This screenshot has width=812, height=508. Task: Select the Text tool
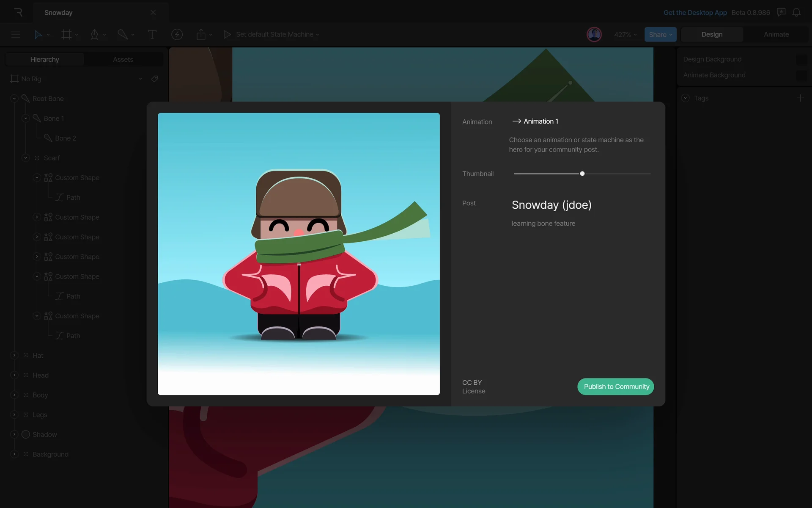[152, 35]
